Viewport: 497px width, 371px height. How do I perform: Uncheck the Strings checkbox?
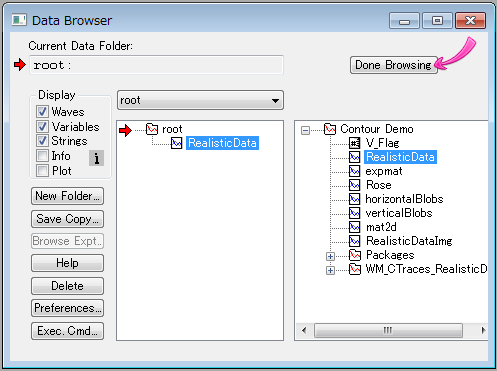pyautogui.click(x=42, y=141)
